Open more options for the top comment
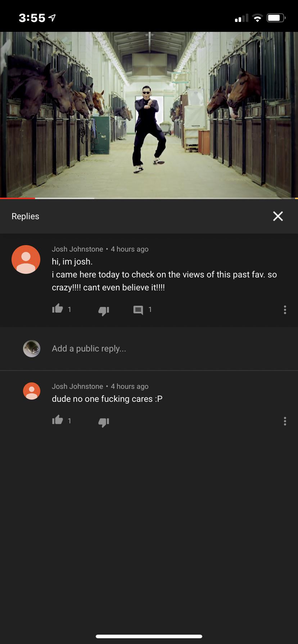Screen dimensions: 298x644 coord(285,310)
